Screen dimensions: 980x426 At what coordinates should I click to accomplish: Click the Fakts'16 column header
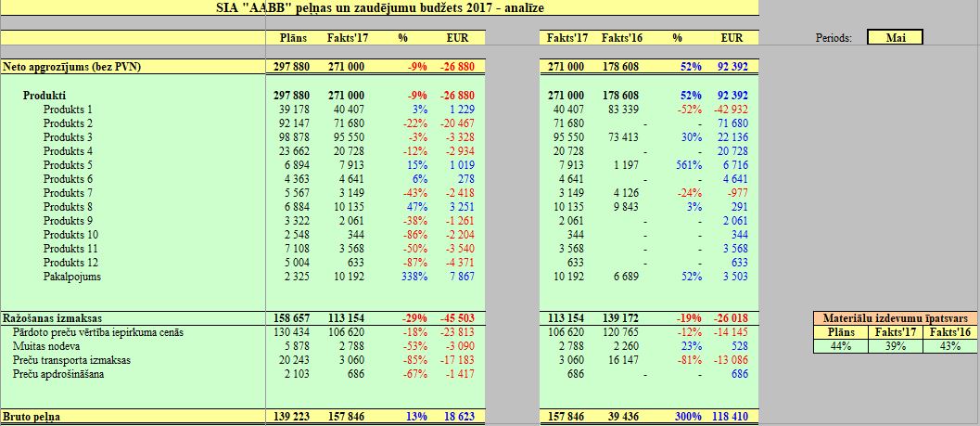623,38
